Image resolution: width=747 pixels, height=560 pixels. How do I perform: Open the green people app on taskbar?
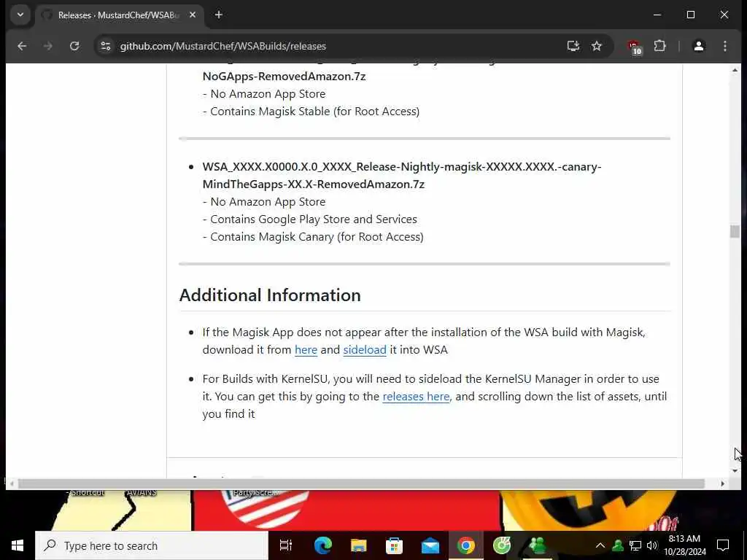pos(537,545)
